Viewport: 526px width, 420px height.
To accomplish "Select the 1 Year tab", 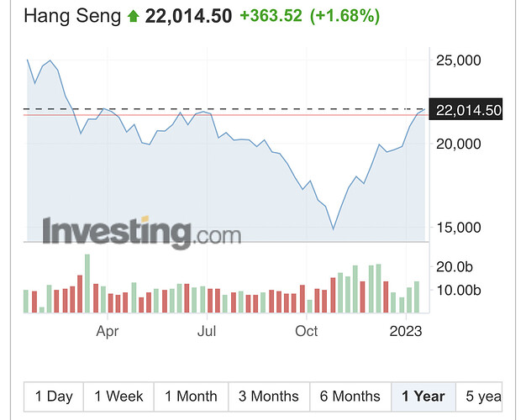I will tap(423, 396).
